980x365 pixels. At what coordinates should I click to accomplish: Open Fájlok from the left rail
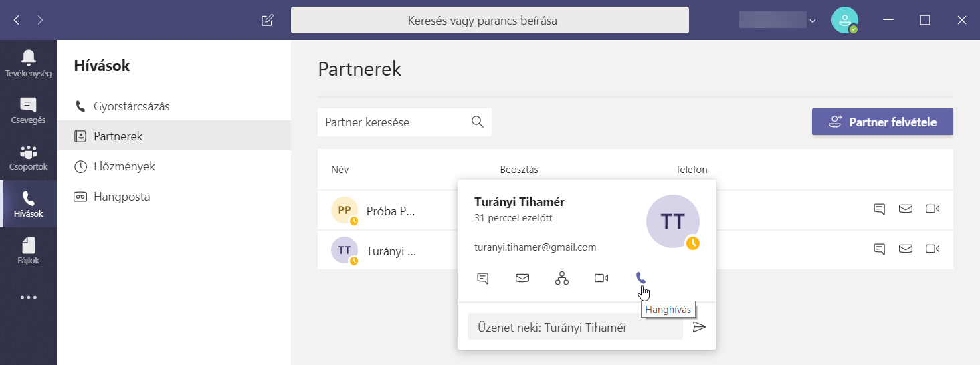pos(28,251)
